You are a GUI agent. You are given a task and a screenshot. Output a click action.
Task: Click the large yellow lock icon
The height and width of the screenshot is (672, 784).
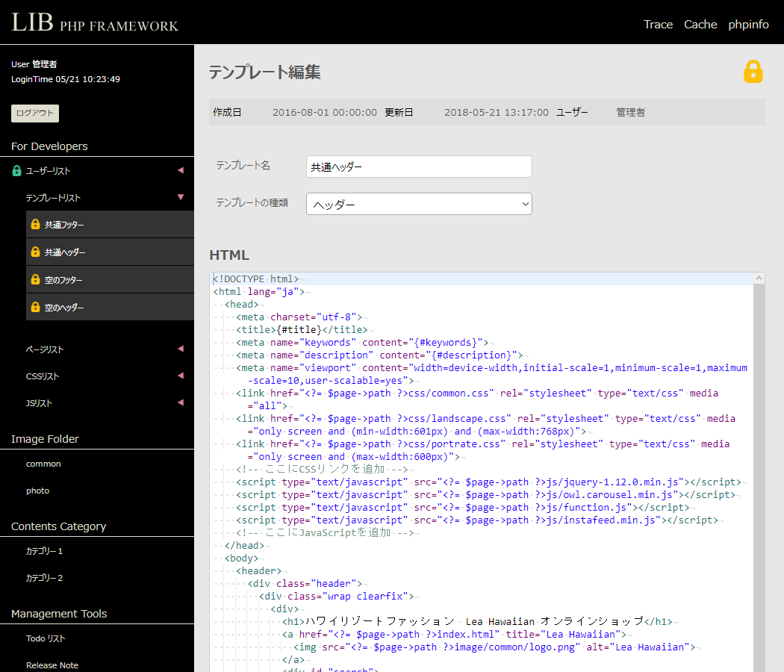point(753,72)
